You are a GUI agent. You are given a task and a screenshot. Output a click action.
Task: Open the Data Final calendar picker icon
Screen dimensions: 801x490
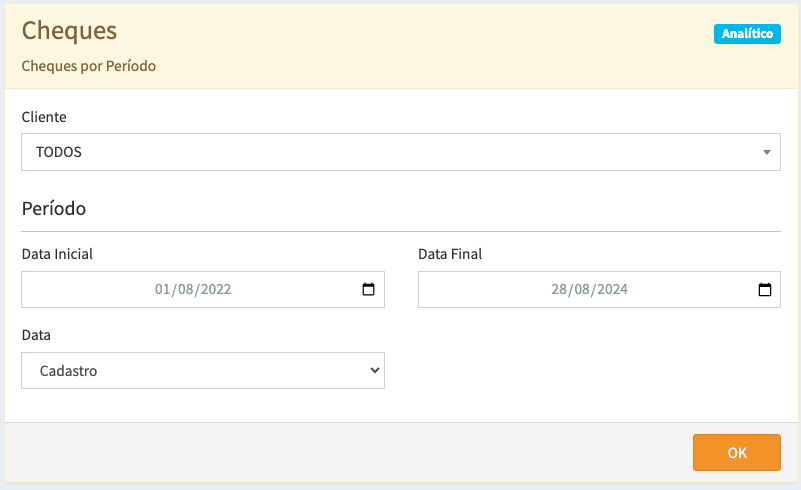[x=765, y=290]
